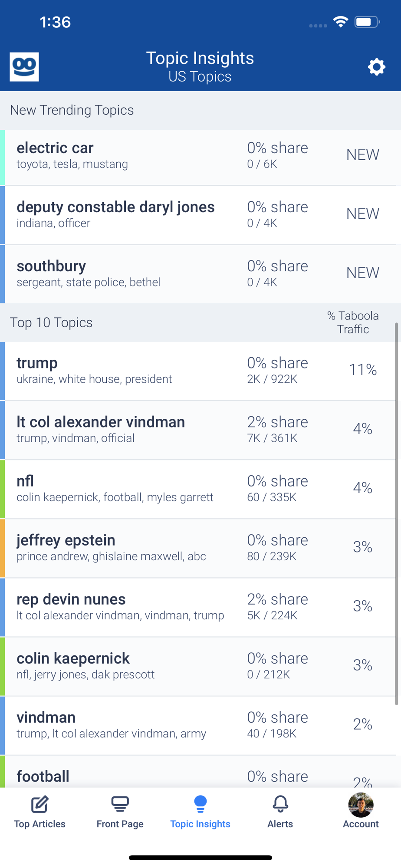
Task: Click the Top 10 Topics scrollbar
Action: pos(396,512)
